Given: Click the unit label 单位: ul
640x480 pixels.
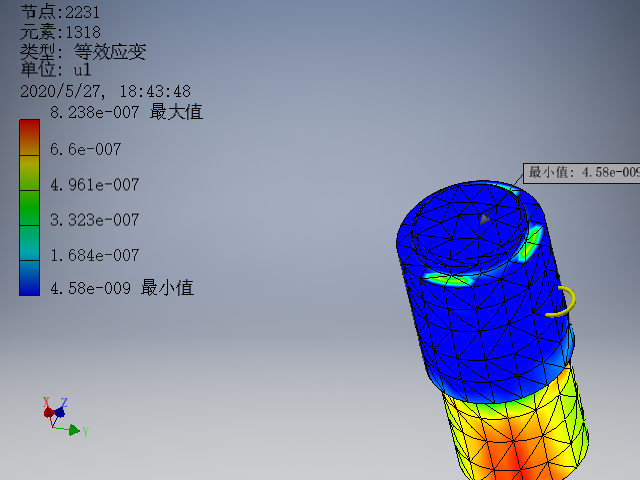Looking at the screenshot, I should (x=56, y=69).
